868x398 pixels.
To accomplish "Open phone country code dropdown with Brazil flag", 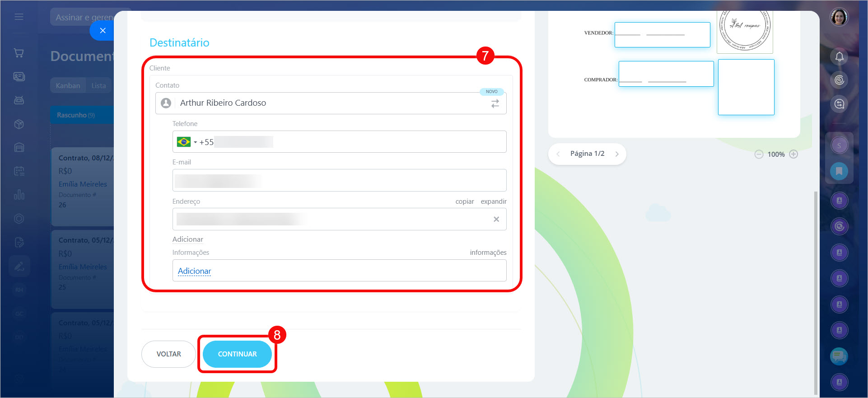I will coord(187,142).
